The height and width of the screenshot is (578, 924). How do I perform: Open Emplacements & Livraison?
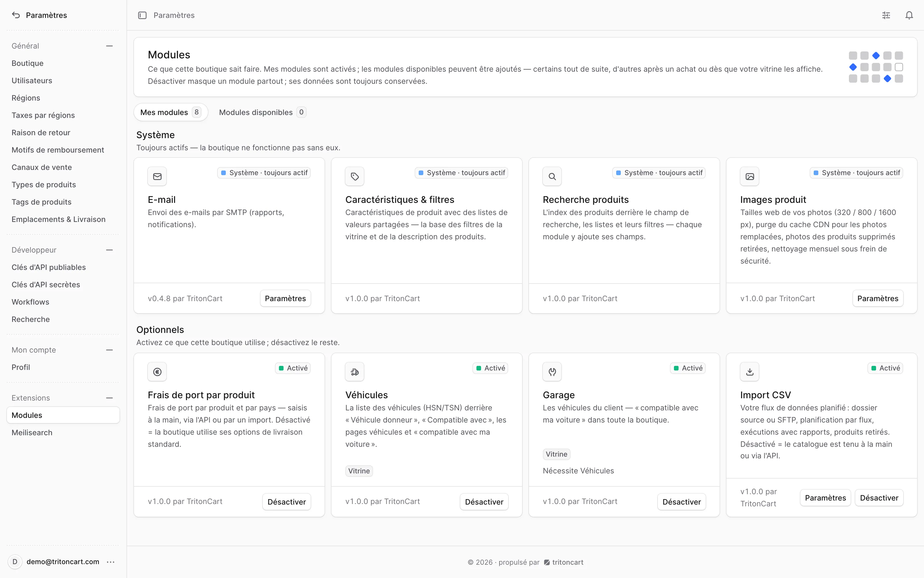pos(63,219)
